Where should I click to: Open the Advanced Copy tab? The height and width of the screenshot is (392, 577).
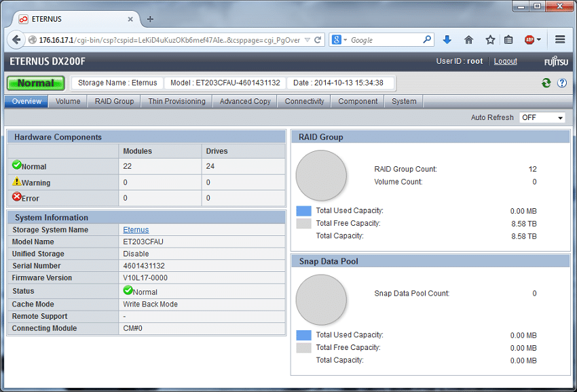click(245, 102)
